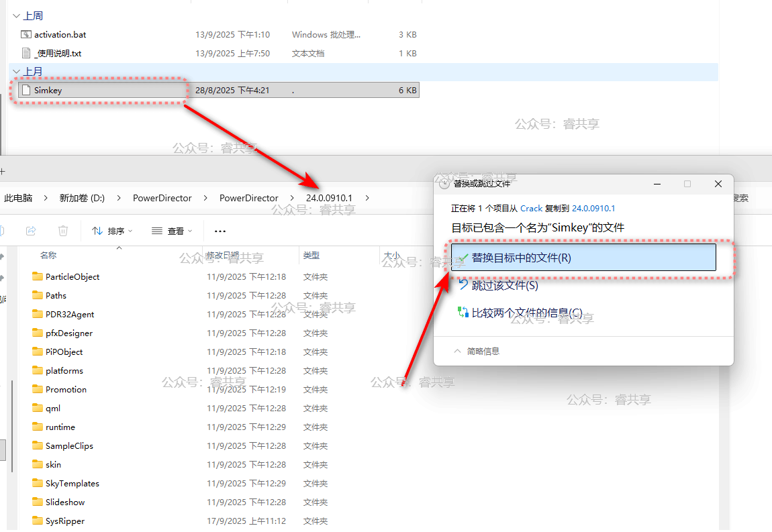
Task: Click the Promotion folder icon
Action: 38,389
